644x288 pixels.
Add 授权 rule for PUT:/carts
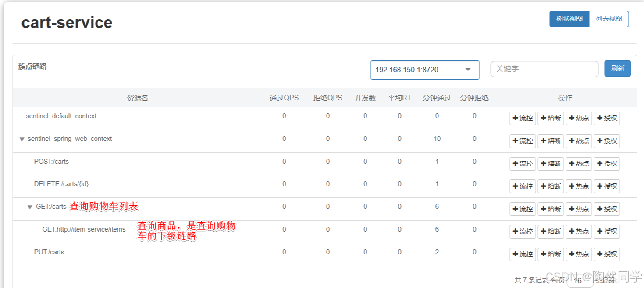coord(607,254)
